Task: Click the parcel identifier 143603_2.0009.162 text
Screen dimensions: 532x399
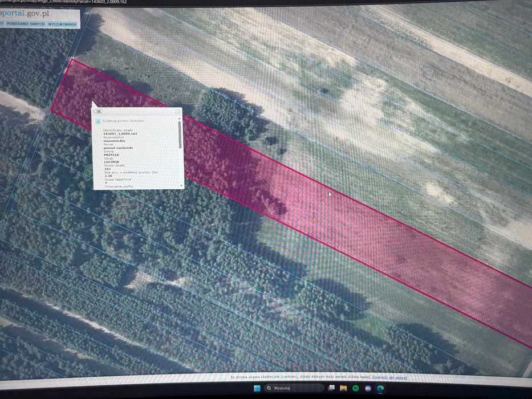Action: pos(120,134)
